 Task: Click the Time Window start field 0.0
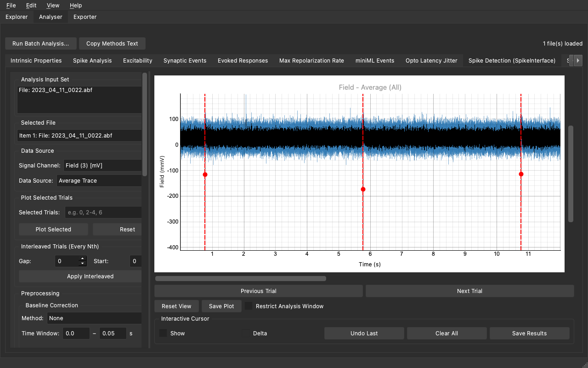tap(76, 333)
